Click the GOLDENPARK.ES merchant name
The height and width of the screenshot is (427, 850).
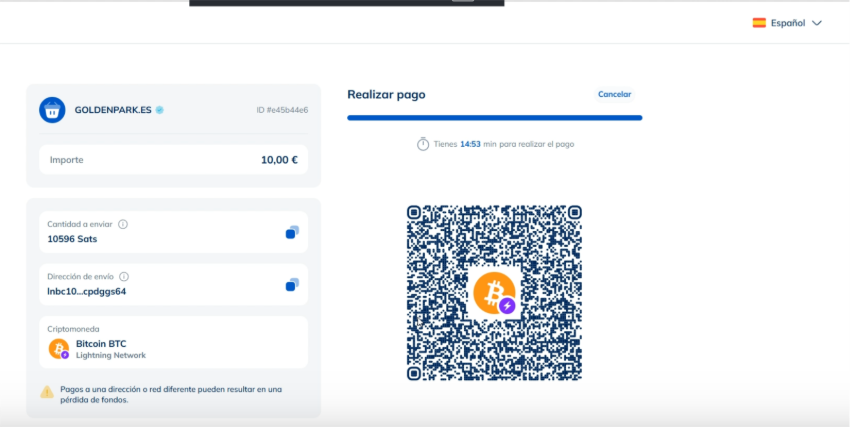113,110
